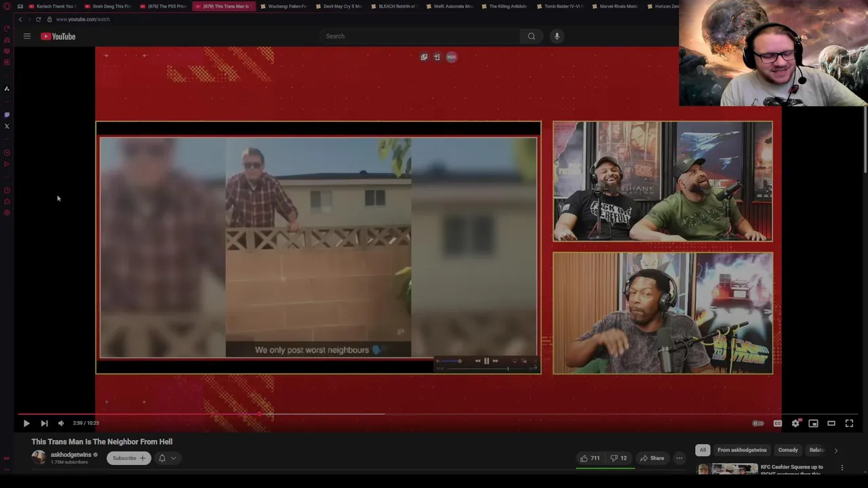The width and height of the screenshot is (868, 488).
Task: Open the YouTube hamburger guide menu
Action: coord(27,37)
